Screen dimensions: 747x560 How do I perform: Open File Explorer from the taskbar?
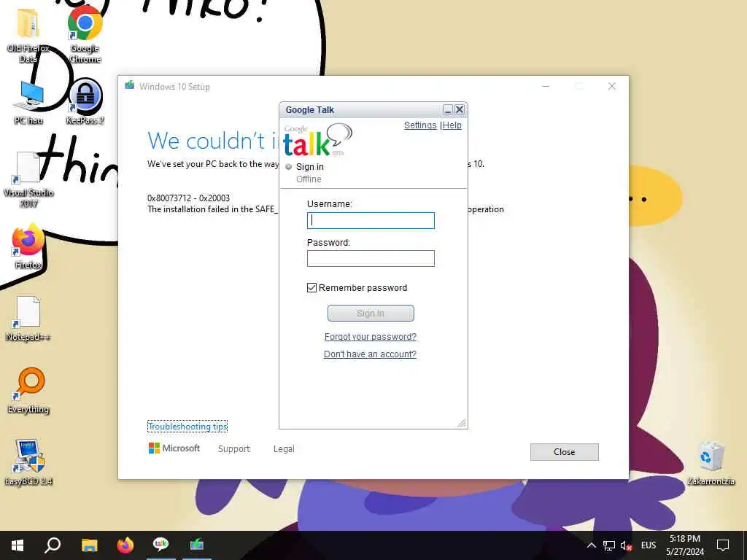point(89,545)
